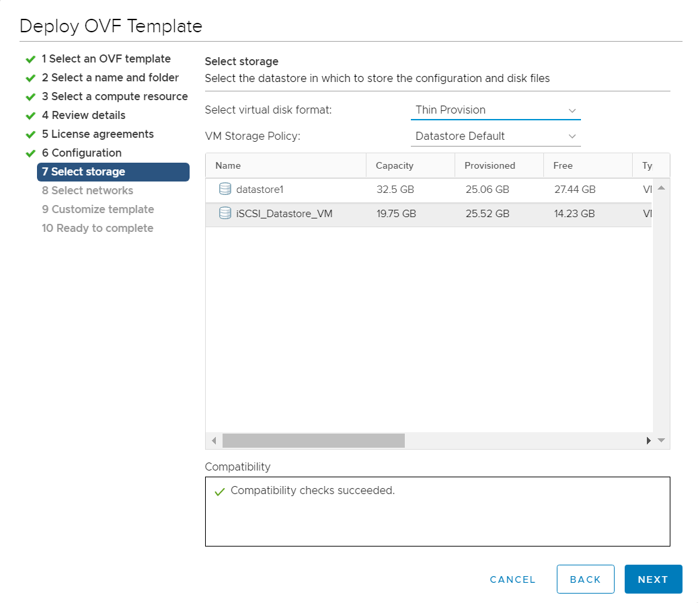Click the datastore1 disk icon

click(225, 189)
